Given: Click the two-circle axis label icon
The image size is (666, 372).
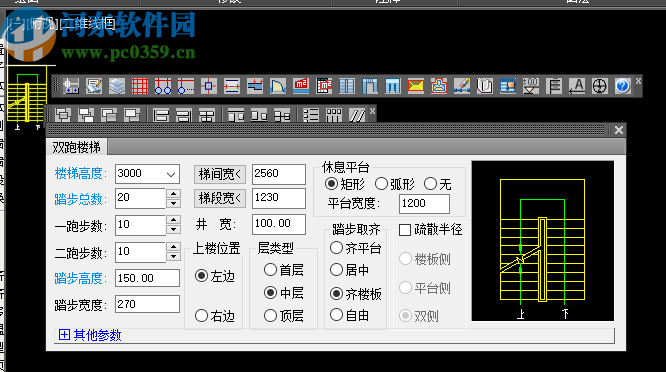Looking at the screenshot, I should point(163,86).
